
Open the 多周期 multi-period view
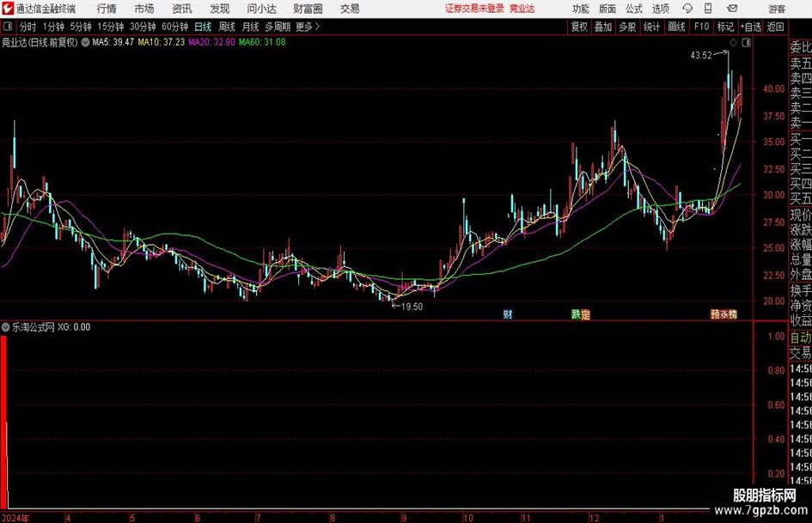(x=278, y=27)
